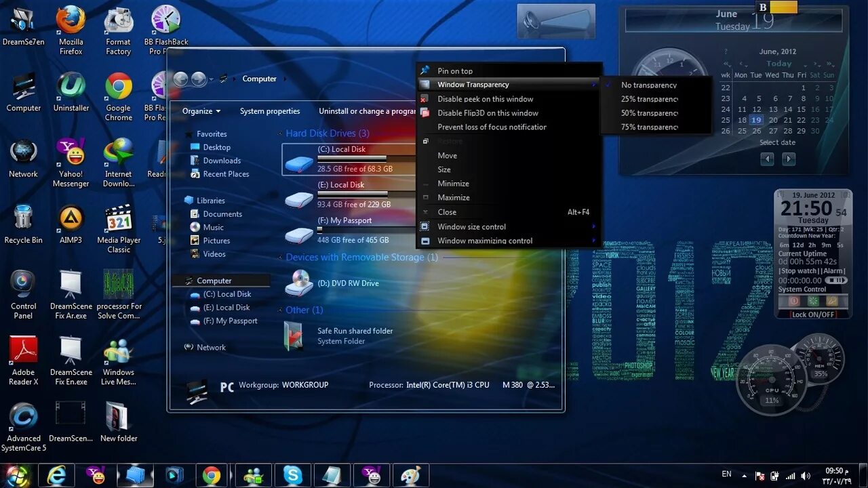Image resolution: width=868 pixels, height=488 pixels.
Task: Click the Back arrow in the Computer window
Action: [x=180, y=79]
